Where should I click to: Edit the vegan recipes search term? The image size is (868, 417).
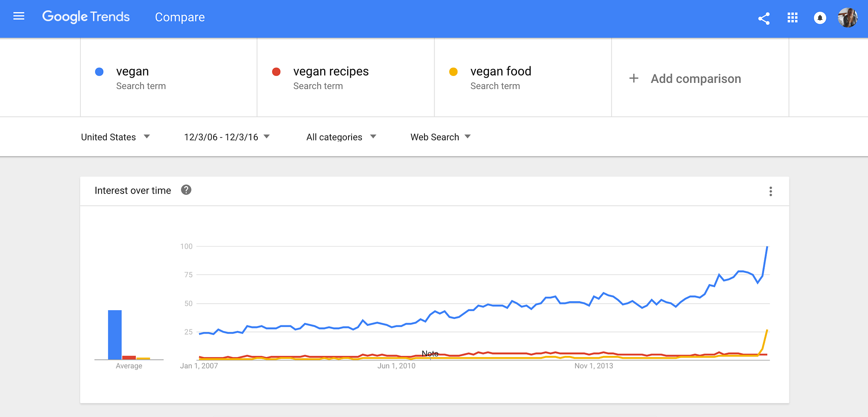point(331,72)
